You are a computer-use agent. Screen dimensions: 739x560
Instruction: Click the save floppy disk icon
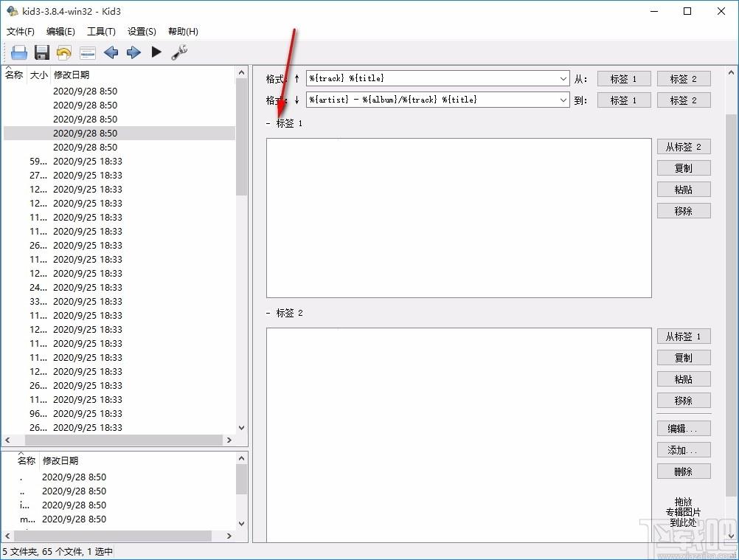click(41, 52)
